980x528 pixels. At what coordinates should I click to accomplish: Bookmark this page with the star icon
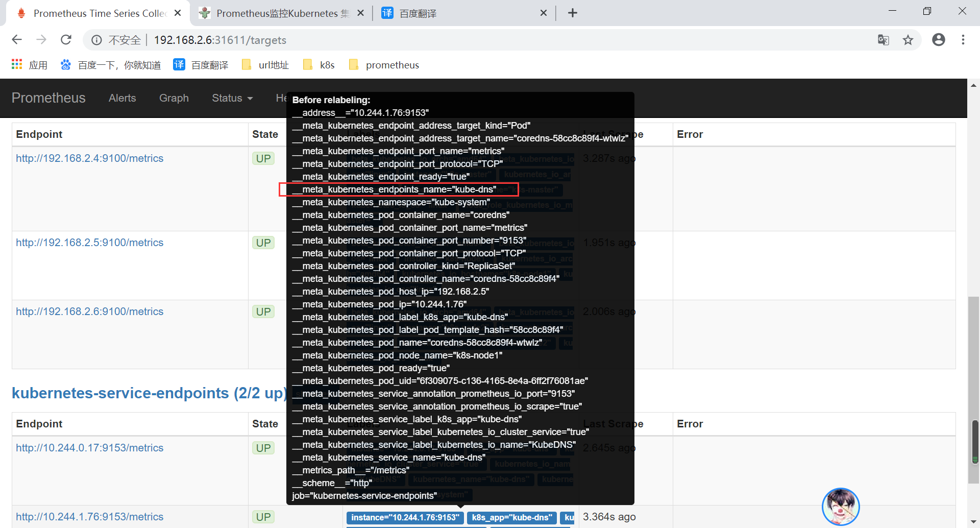tap(908, 40)
